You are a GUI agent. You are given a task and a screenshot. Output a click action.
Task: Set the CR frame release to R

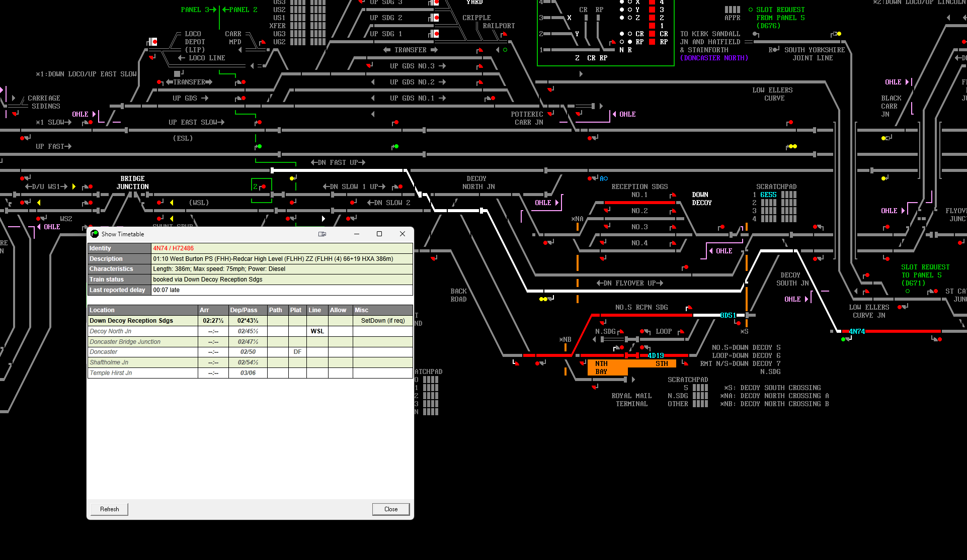coord(630,34)
